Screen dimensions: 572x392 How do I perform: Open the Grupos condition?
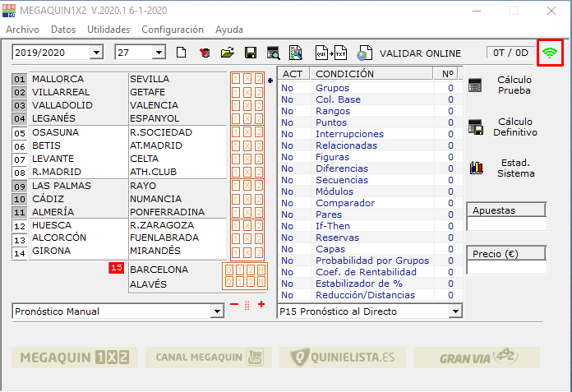[332, 88]
